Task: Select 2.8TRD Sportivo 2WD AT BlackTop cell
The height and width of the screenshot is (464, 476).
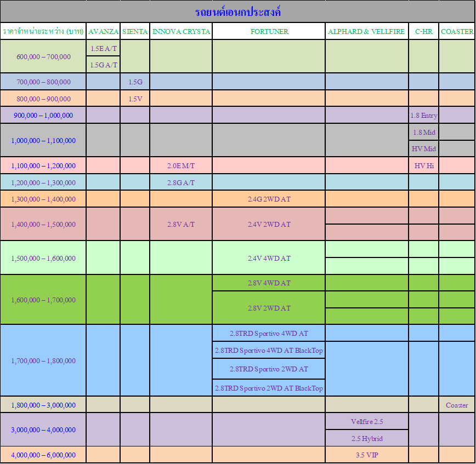Action: pos(269,387)
